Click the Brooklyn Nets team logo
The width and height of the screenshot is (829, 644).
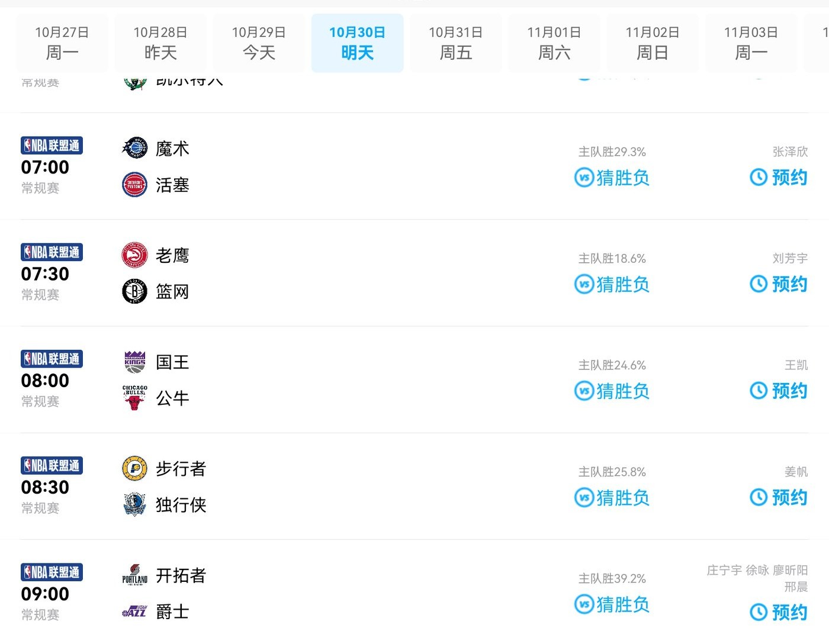(x=134, y=291)
